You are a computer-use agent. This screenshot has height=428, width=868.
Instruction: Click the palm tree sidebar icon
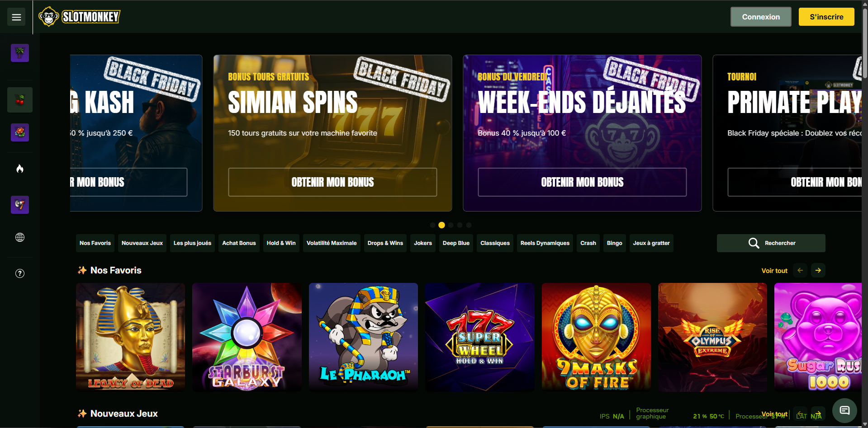click(x=20, y=53)
